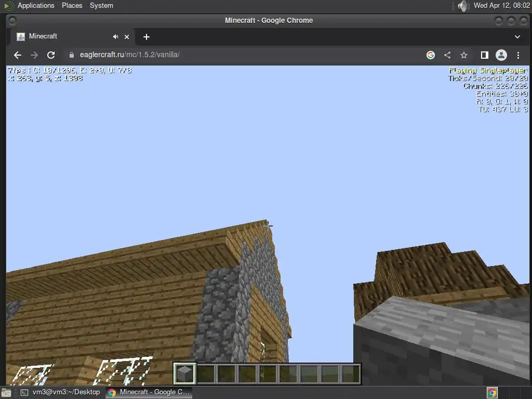Image resolution: width=532 pixels, height=399 pixels.
Task: Bookmark this page with the star
Action: point(464,55)
